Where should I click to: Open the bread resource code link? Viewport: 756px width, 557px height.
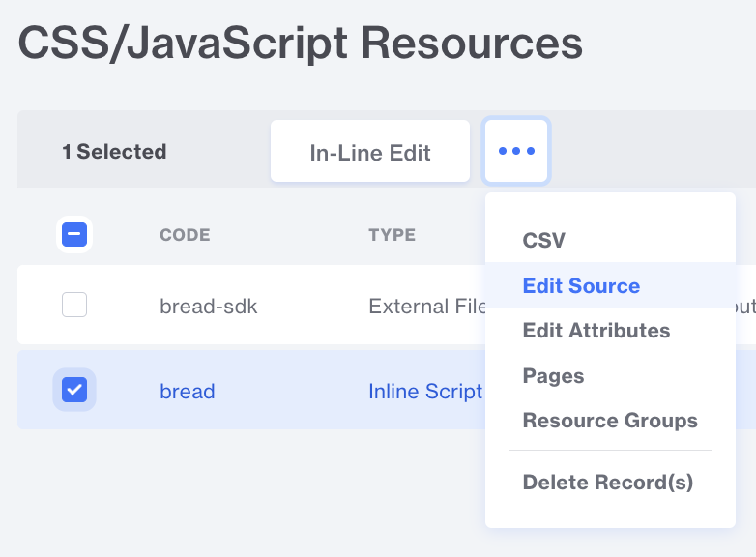point(188,392)
